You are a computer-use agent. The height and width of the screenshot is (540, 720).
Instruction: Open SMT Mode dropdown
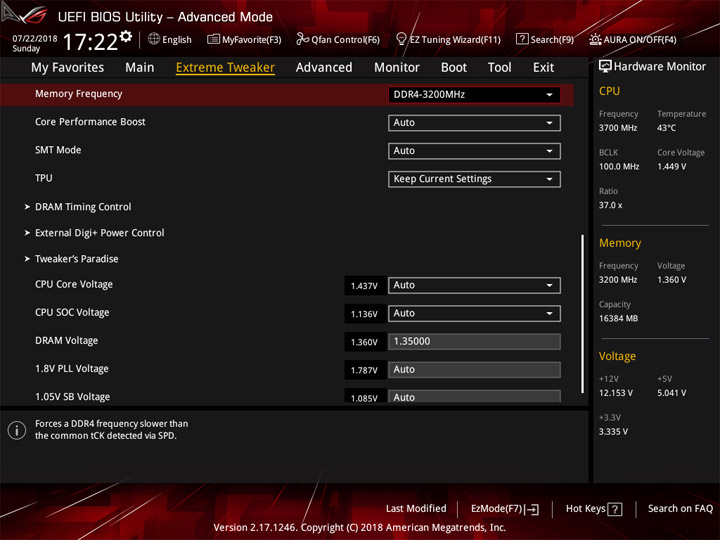(x=474, y=151)
